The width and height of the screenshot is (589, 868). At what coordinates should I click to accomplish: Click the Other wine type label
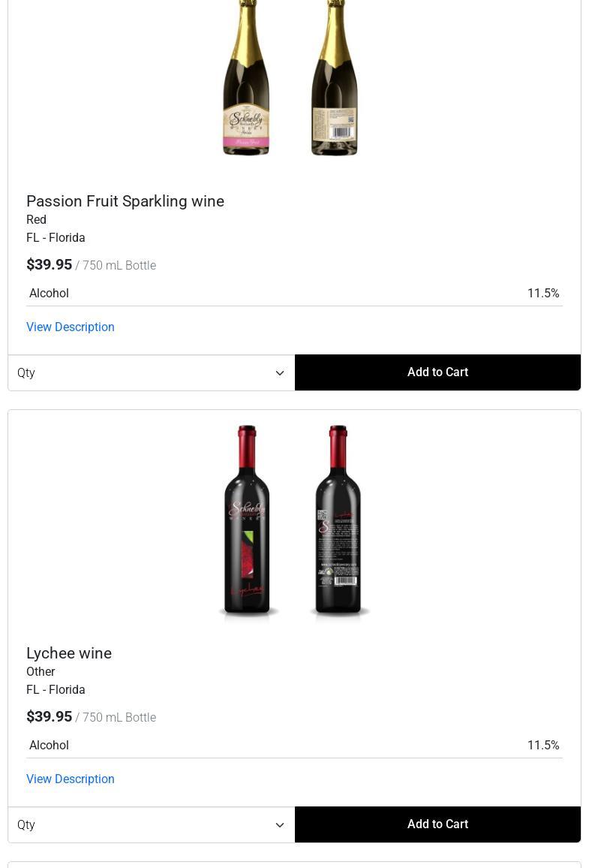[x=41, y=672]
